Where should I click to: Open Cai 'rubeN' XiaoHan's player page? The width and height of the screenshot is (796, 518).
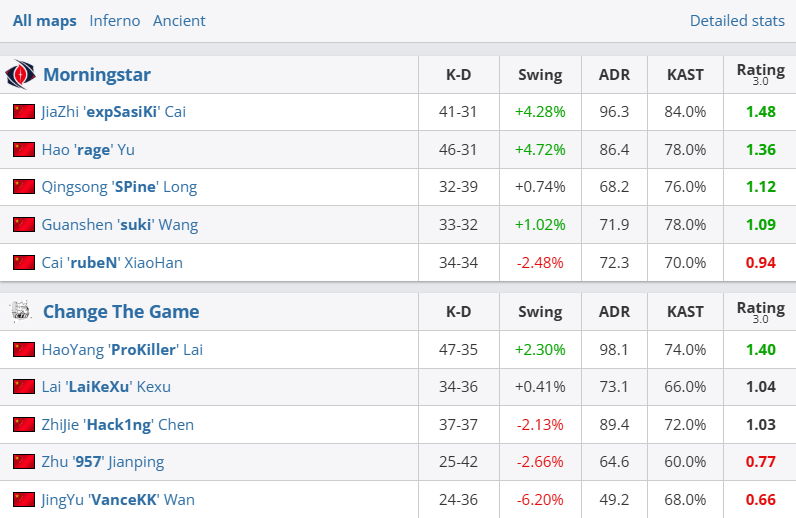click(112, 263)
